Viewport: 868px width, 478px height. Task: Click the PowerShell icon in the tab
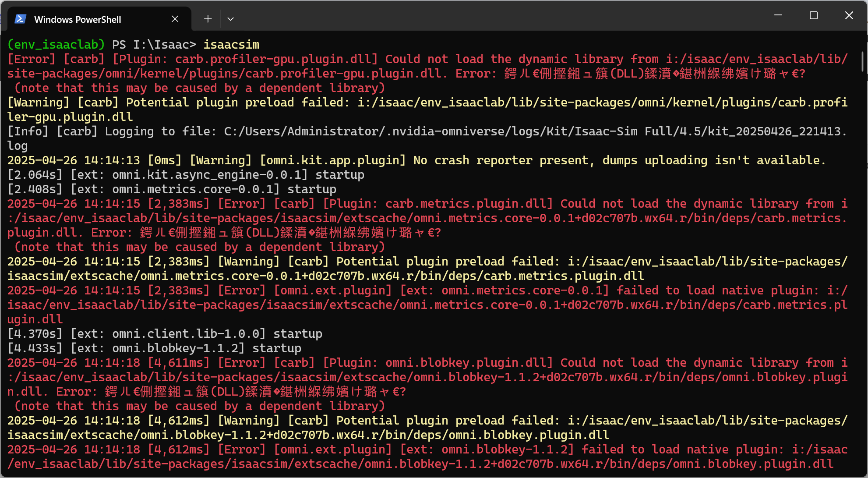[21, 19]
